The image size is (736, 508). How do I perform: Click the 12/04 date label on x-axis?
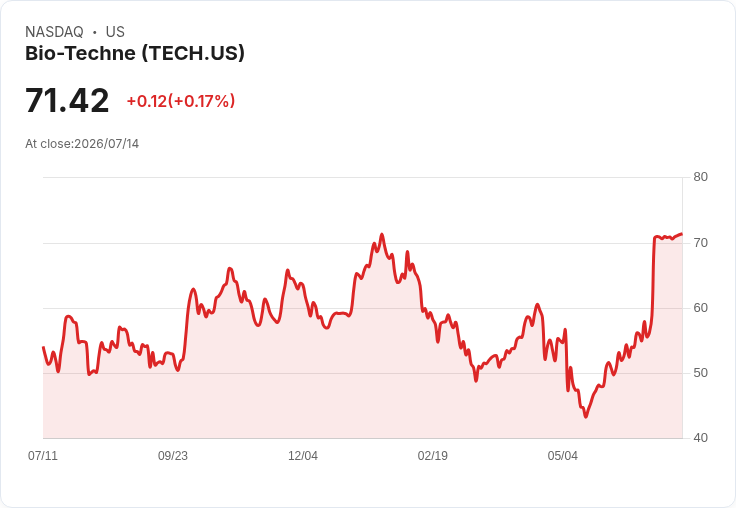[x=303, y=455]
